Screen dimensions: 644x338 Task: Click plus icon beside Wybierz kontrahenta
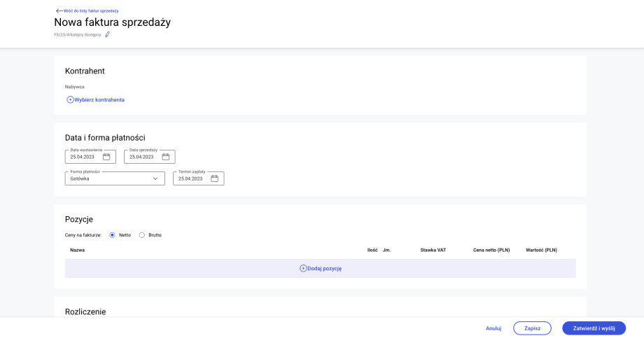[x=70, y=100]
